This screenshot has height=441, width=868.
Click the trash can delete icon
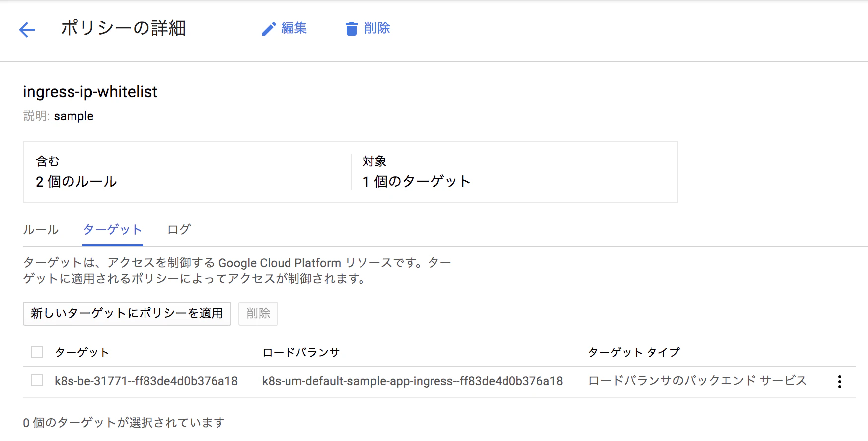pyautogui.click(x=351, y=29)
